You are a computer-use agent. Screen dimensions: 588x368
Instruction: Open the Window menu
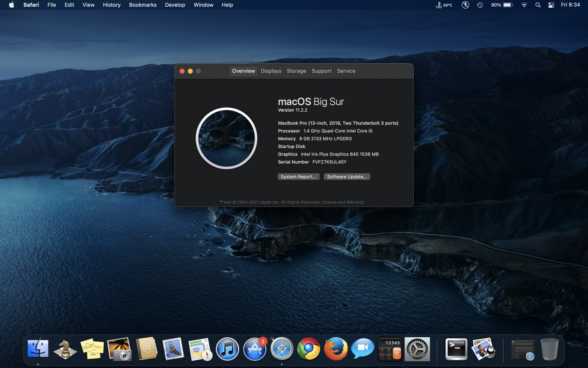[203, 5]
